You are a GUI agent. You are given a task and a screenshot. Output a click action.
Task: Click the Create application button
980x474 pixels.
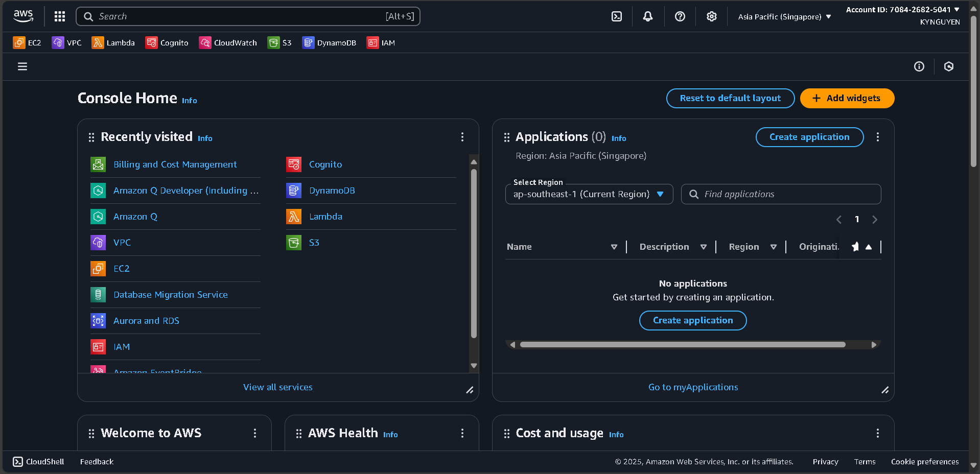coord(809,137)
